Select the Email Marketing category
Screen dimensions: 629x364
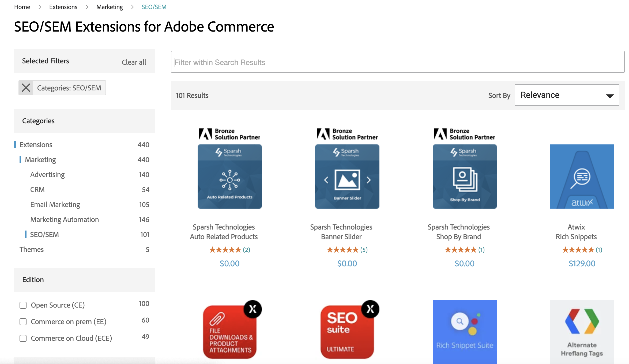(55, 205)
